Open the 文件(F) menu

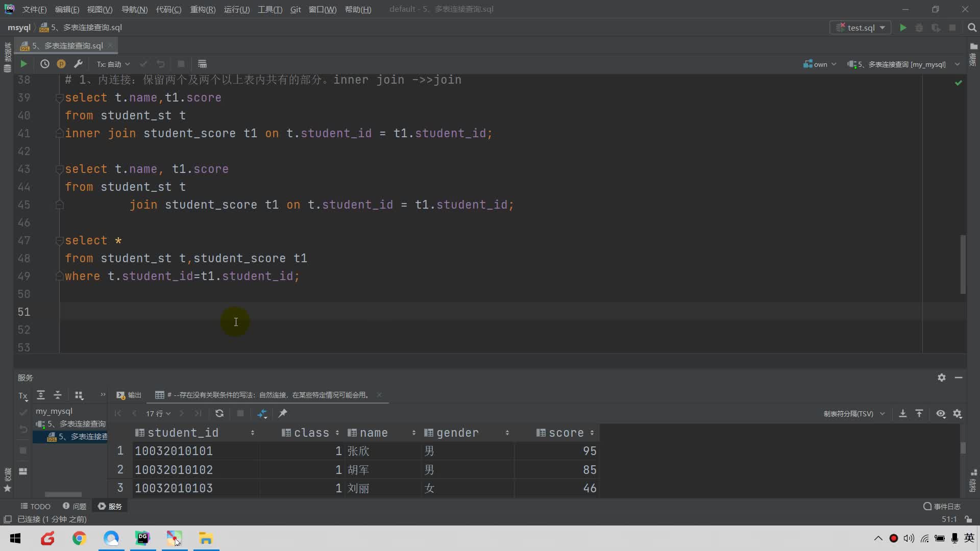point(34,9)
